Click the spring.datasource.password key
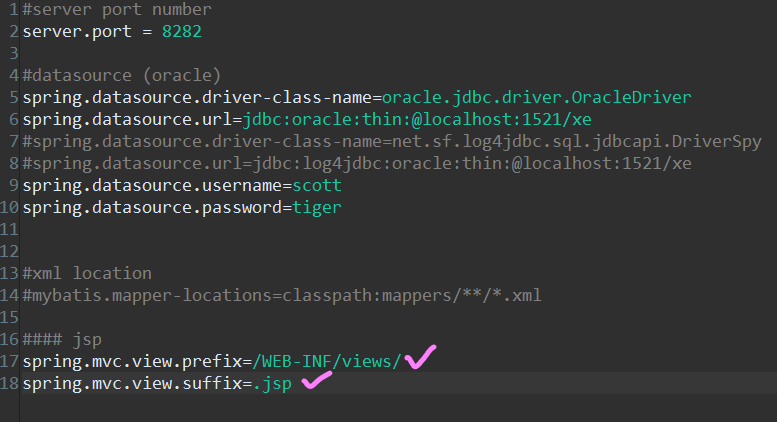The image size is (777, 422). [x=153, y=208]
